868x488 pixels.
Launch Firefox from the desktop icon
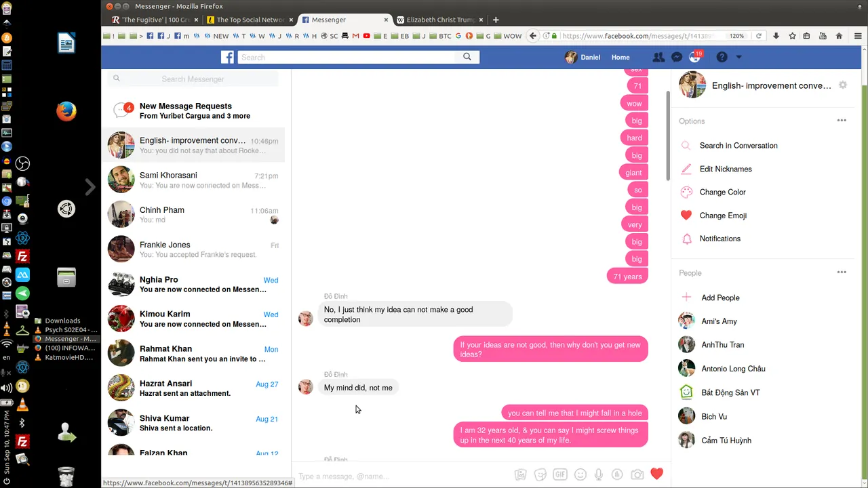pos(66,110)
